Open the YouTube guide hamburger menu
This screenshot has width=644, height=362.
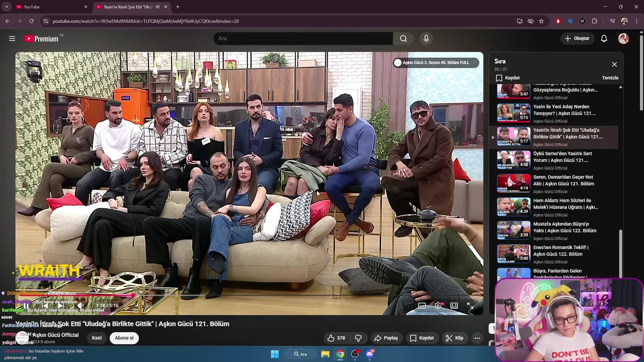(12, 39)
